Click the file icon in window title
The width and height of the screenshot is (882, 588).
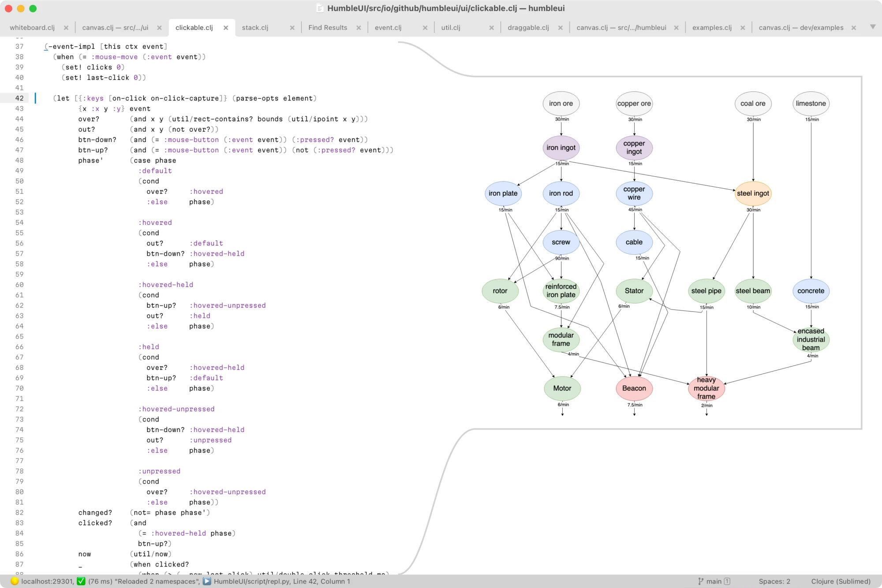tap(320, 8)
